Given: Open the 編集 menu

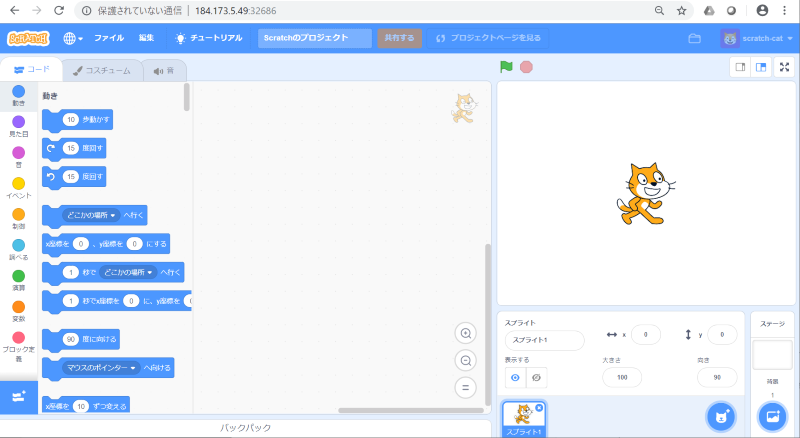Looking at the screenshot, I should (x=146, y=38).
